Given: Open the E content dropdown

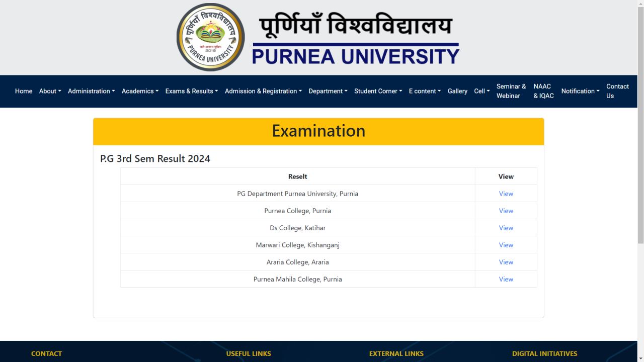Looking at the screenshot, I should coord(425,91).
